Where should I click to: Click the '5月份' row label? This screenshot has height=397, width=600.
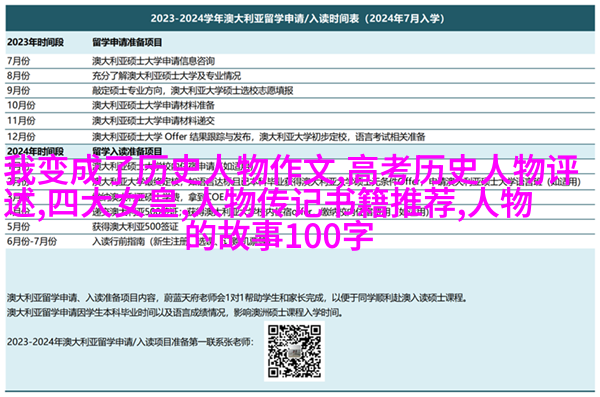[x=18, y=227]
